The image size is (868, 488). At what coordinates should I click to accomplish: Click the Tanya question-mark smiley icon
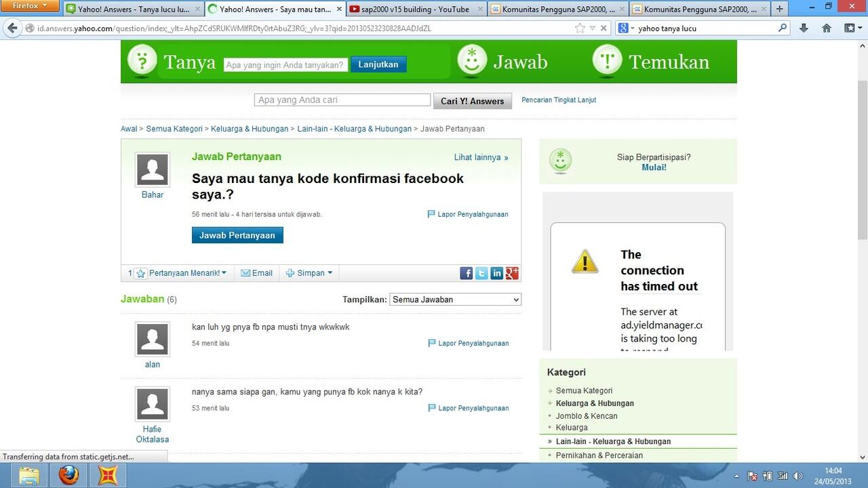142,62
